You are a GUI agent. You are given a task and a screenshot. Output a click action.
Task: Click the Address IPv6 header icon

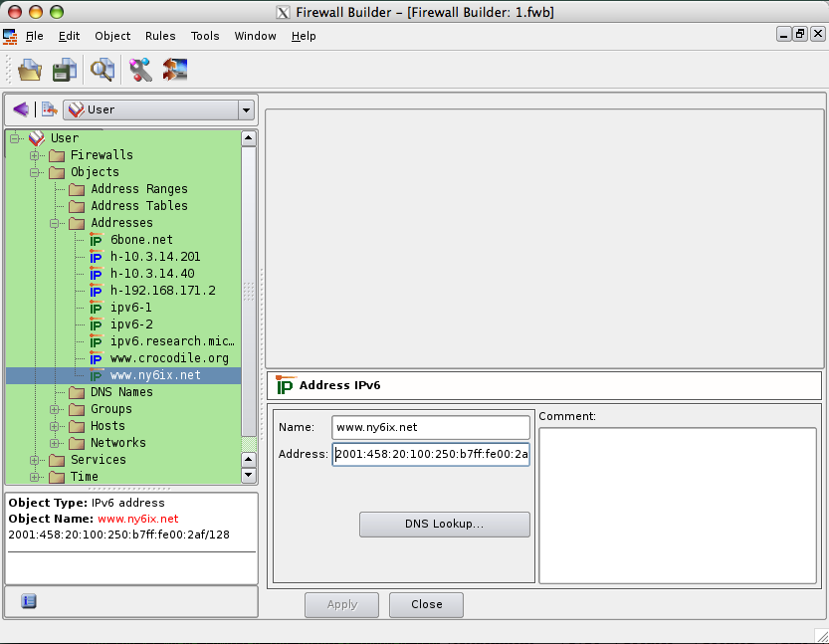[x=285, y=385]
